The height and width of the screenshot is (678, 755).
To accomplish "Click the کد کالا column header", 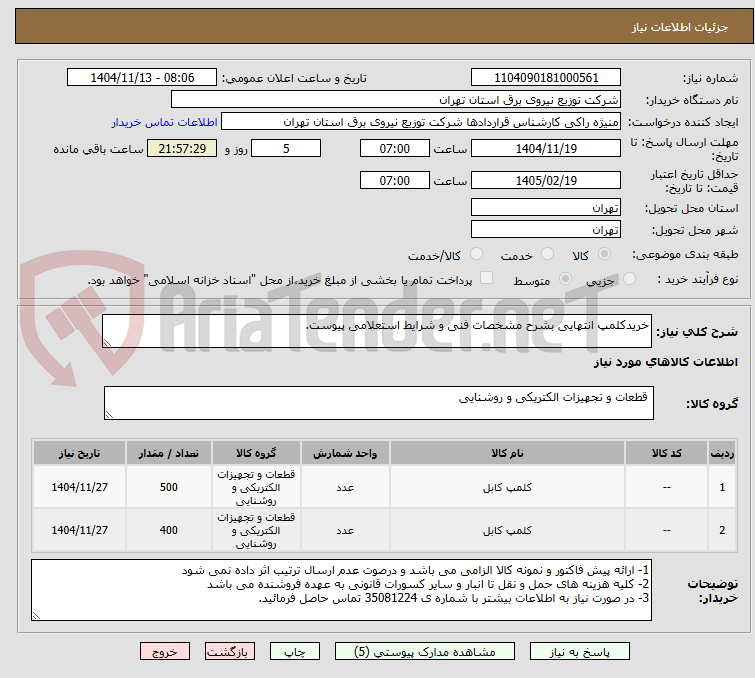I will click(666, 453).
